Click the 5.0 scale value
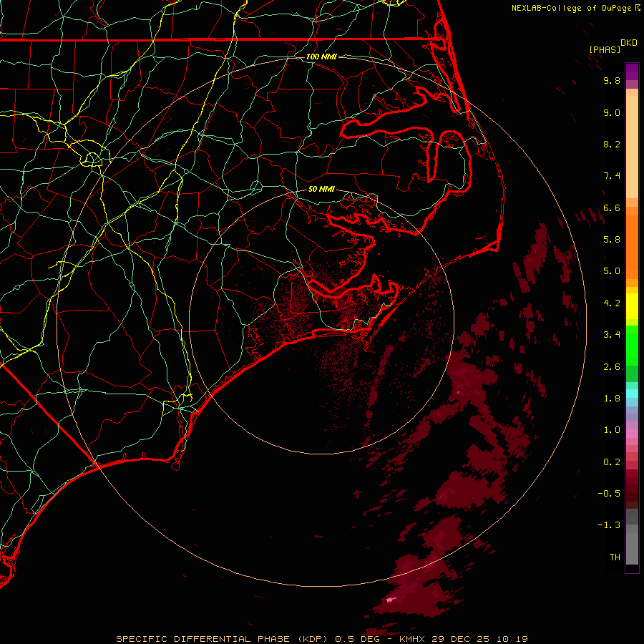The image size is (644, 644). pyautogui.click(x=612, y=271)
